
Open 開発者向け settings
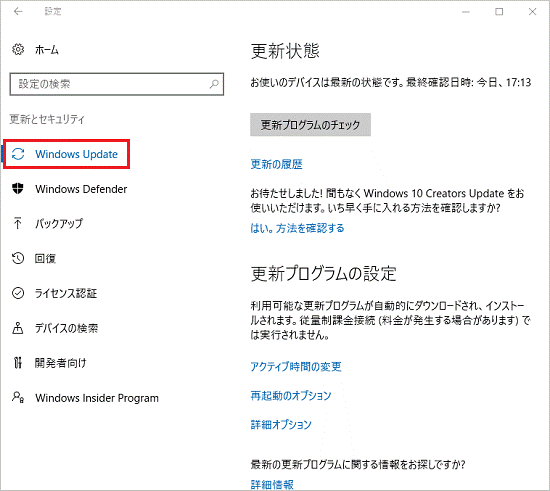[x=60, y=363]
